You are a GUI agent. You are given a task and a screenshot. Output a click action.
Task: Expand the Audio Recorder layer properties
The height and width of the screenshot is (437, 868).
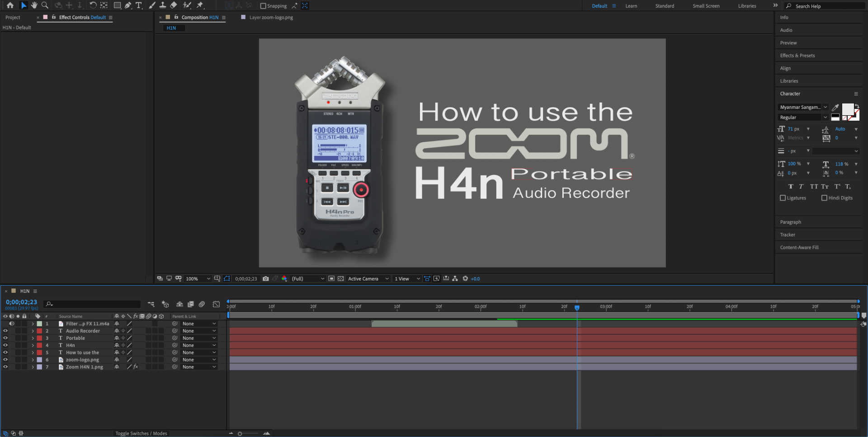click(x=33, y=331)
